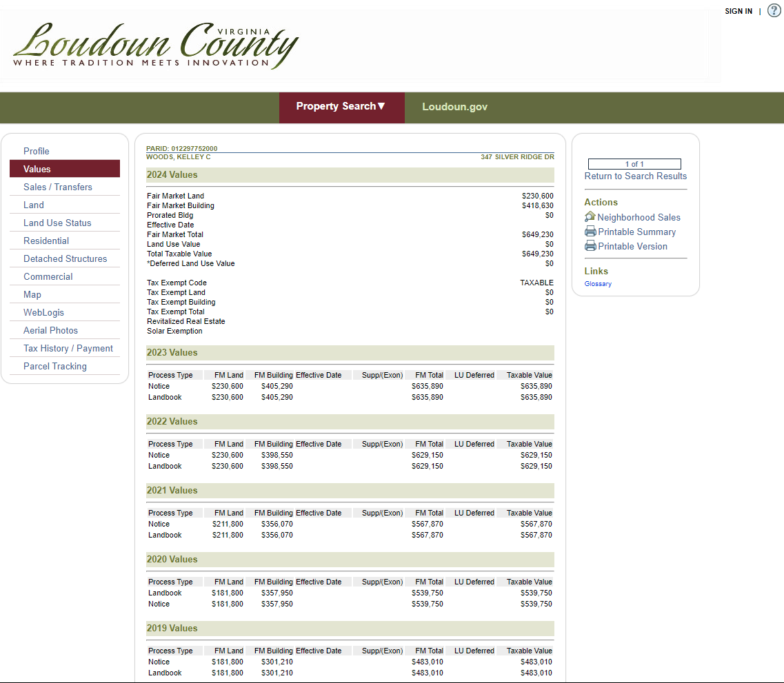Click 2021 Notice FM Land $211,800
This screenshot has height=683, width=784.
click(228, 524)
